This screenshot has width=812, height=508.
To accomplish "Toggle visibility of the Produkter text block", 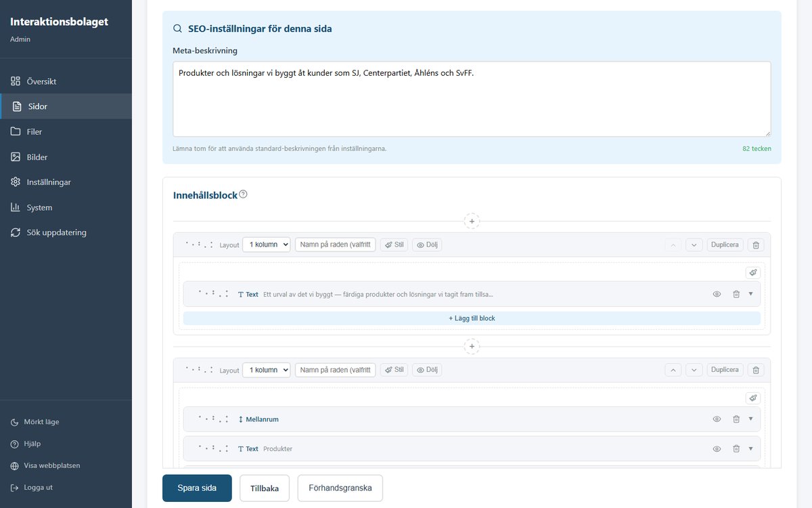I will click(717, 449).
